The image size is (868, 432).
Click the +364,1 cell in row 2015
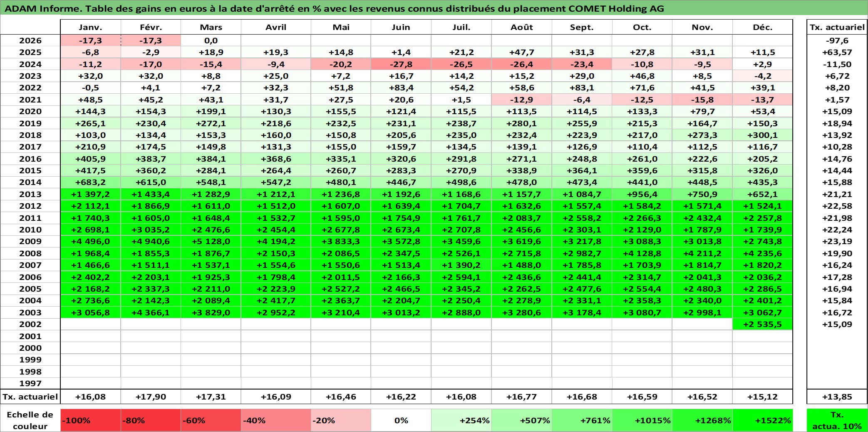(582, 170)
